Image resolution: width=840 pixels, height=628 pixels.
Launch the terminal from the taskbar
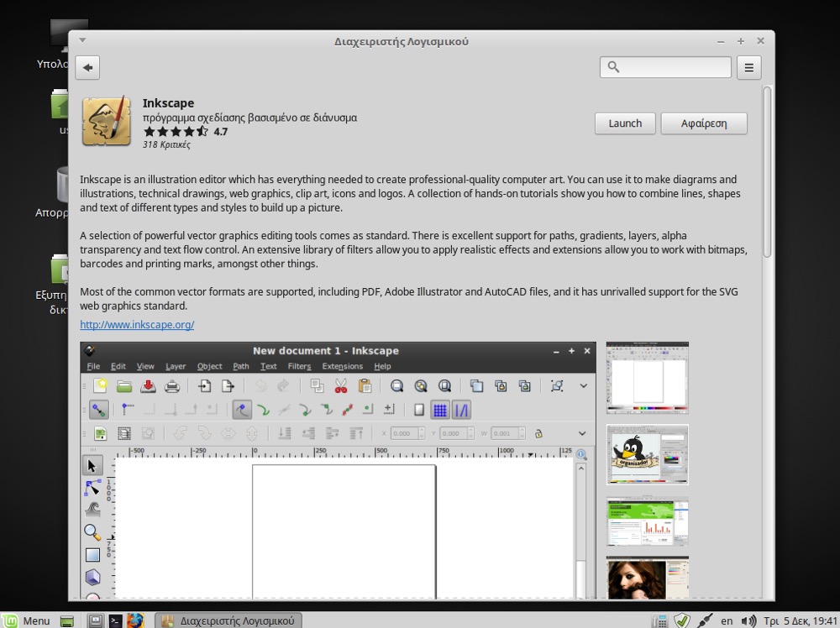pyautogui.click(x=116, y=620)
